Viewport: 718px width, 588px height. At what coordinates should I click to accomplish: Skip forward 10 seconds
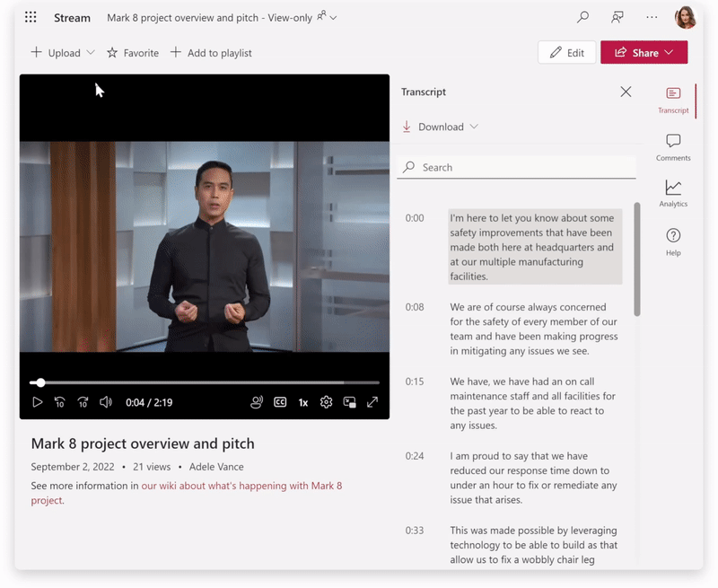(x=83, y=402)
